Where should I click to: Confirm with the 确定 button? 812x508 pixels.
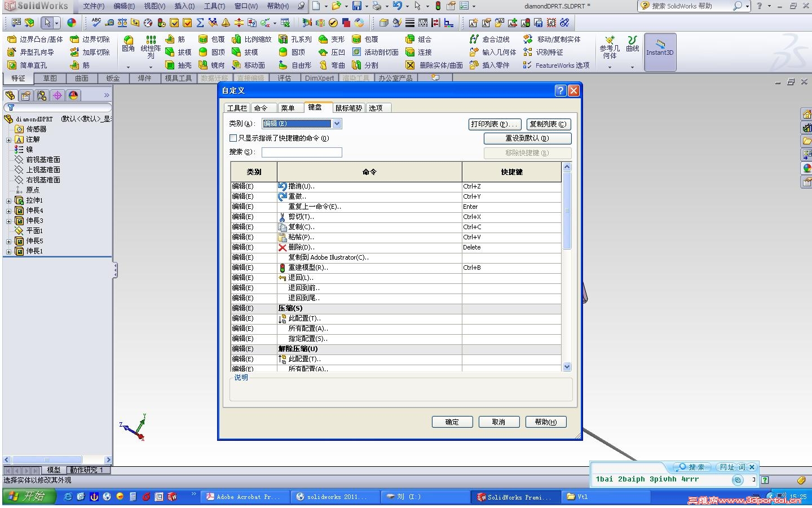coord(452,422)
